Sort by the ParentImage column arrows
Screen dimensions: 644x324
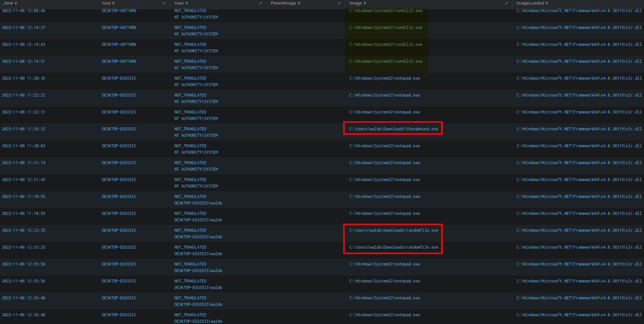click(299, 3)
